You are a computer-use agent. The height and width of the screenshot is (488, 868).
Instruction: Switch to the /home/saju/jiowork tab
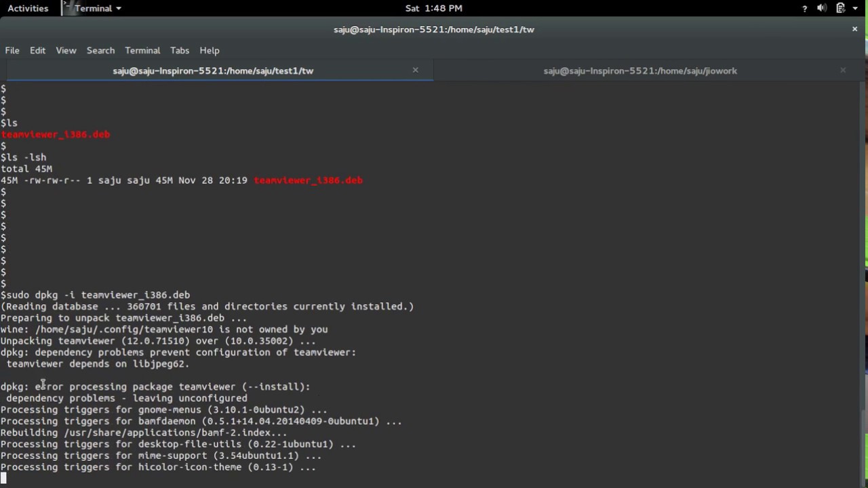click(x=640, y=70)
